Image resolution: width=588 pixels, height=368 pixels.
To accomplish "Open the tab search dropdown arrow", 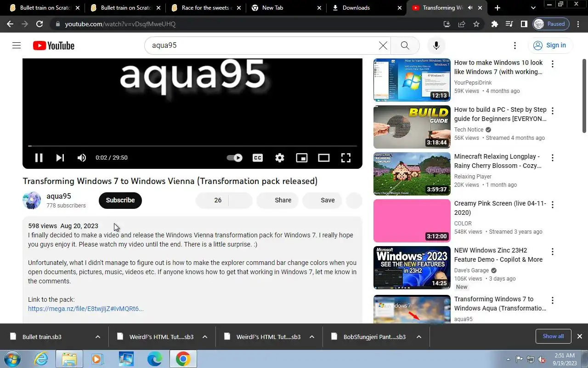I will [533, 8].
